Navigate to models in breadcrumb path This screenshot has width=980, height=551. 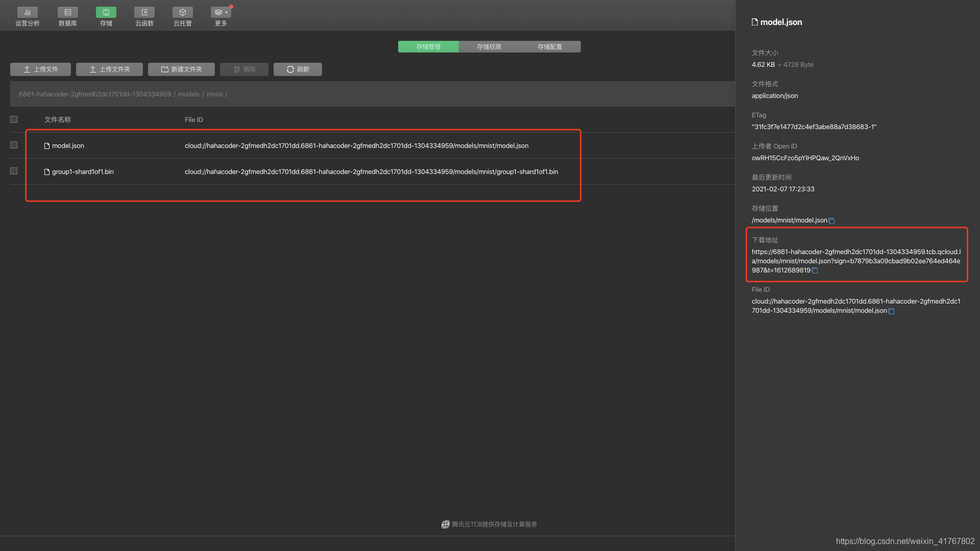tap(188, 94)
